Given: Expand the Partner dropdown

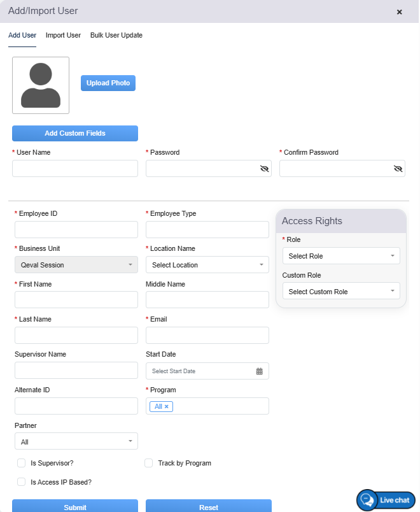Looking at the screenshot, I should 76,441.
